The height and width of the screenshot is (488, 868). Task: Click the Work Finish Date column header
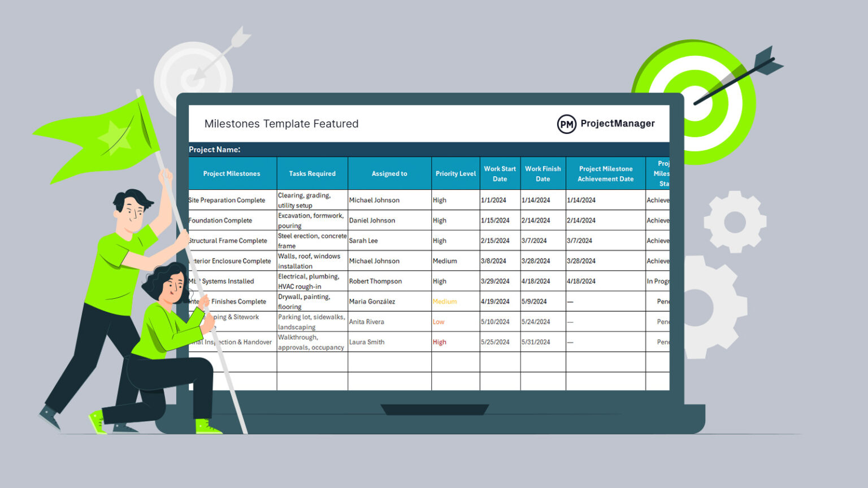point(542,173)
